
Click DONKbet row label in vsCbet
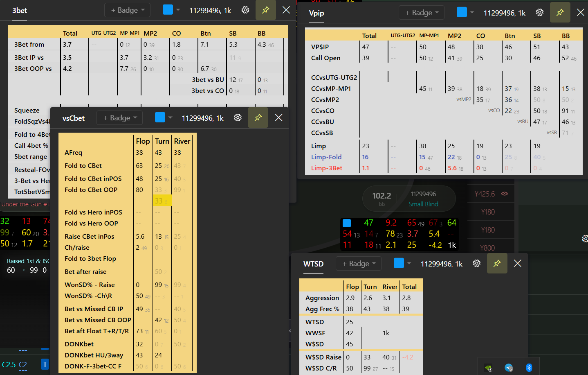tap(79, 344)
